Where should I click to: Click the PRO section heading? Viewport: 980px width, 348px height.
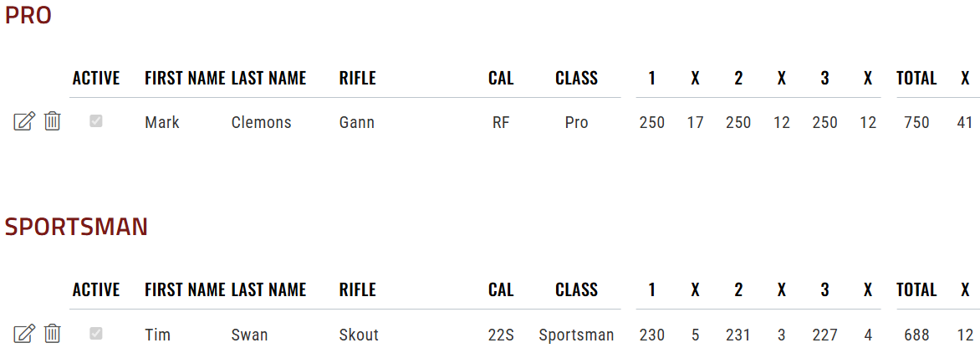[28, 16]
